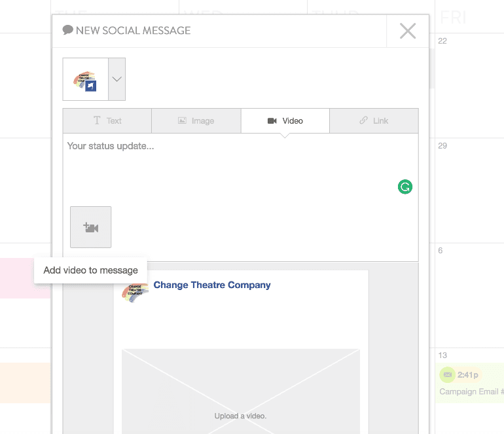The image size is (504, 434).
Task: Click the speech bubble icon in dialog header
Action: point(67,30)
